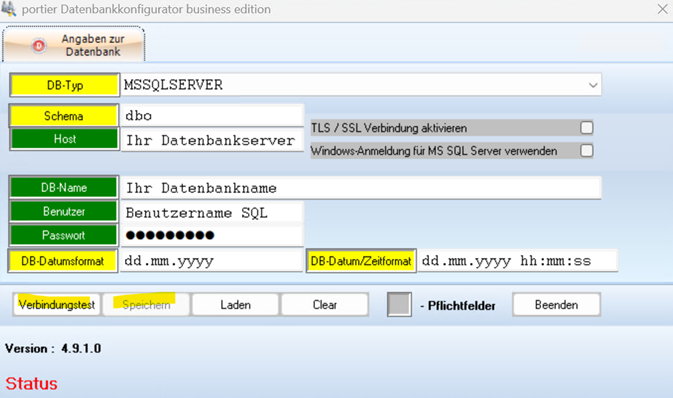Click the Laden button
The image size is (673, 398).
236,305
